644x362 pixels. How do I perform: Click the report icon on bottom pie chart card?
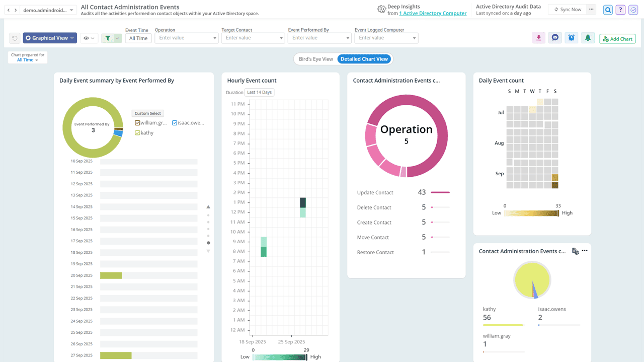point(575,251)
